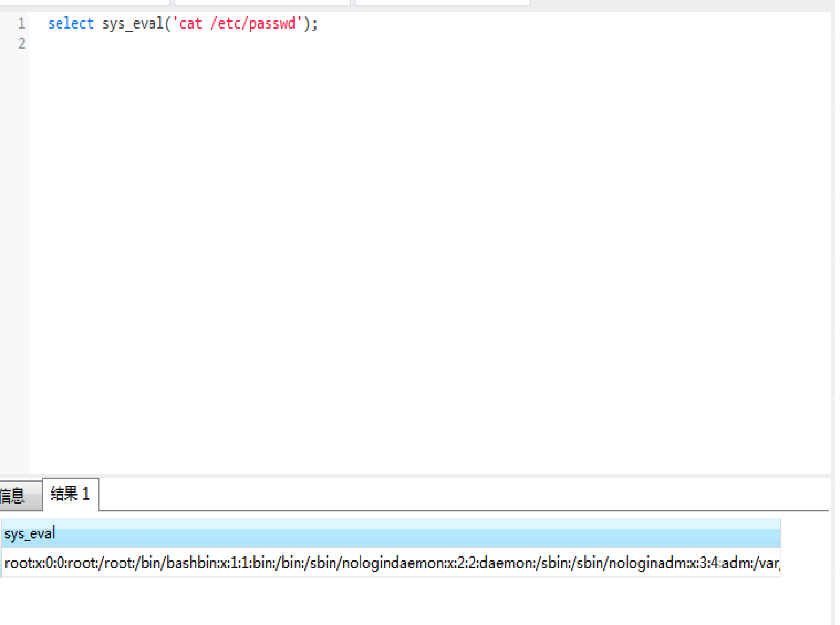Place cursor on empty line 2 of the editor
The width and height of the screenshot is (840, 625).
click(197, 44)
